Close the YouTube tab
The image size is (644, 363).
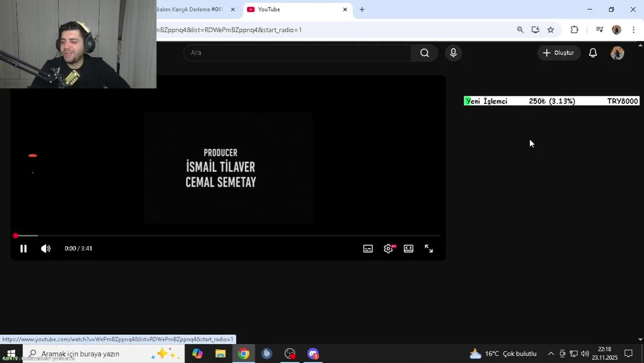(x=345, y=10)
